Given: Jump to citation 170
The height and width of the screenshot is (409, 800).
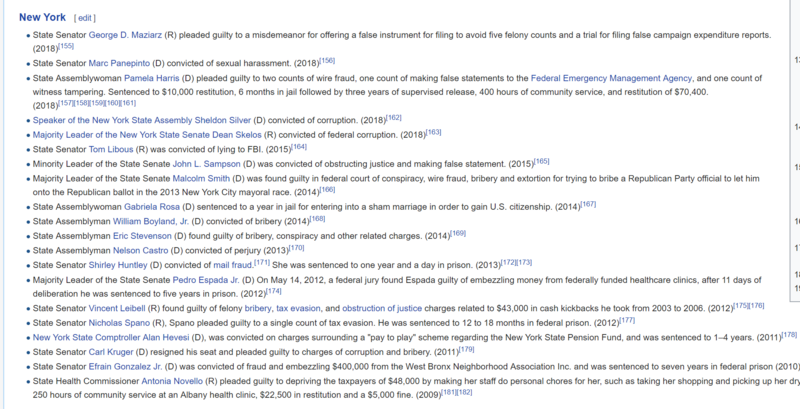Looking at the screenshot, I should point(296,248).
